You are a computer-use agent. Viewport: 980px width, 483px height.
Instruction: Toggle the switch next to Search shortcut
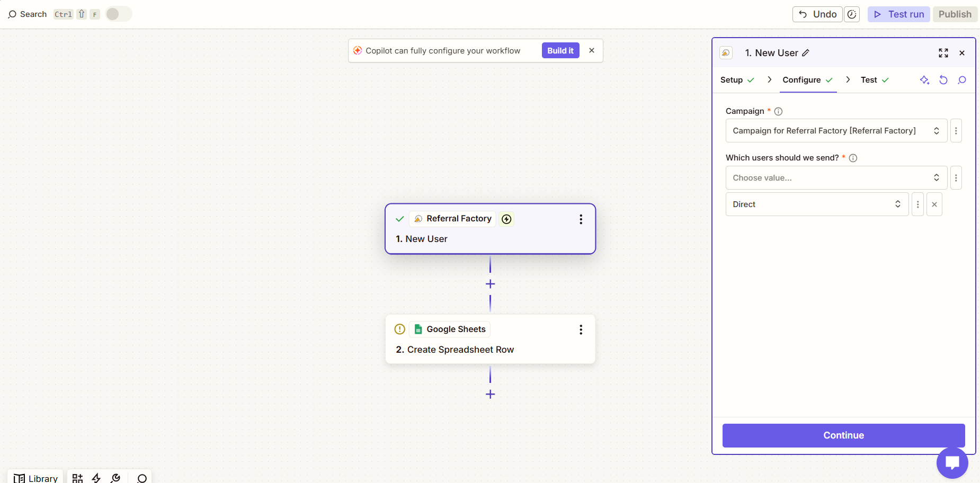[119, 14]
